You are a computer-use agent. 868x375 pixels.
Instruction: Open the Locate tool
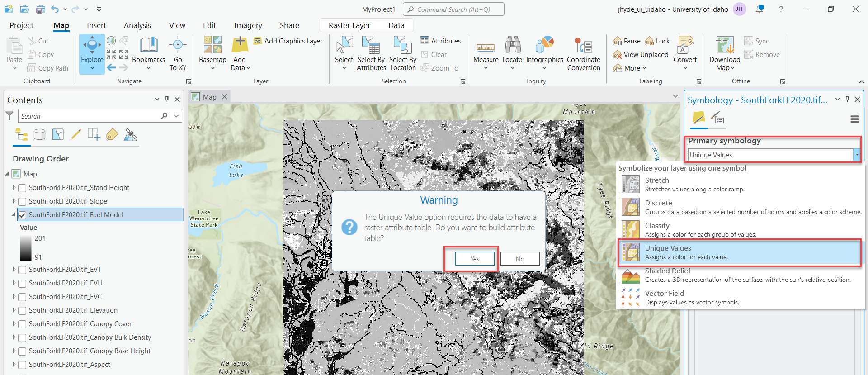(512, 53)
